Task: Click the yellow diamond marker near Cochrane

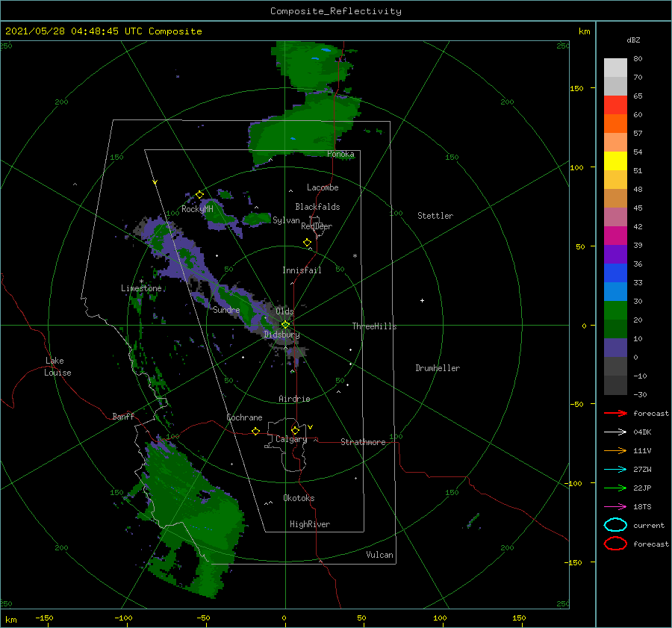Action: [255, 431]
